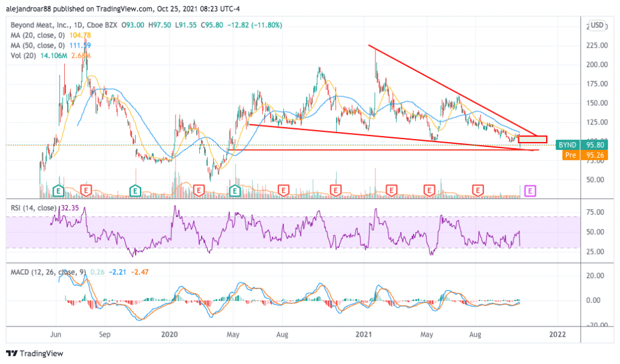Click the RSI 25.00 axis label
Screen dimensions: 620x364
coord(595,252)
